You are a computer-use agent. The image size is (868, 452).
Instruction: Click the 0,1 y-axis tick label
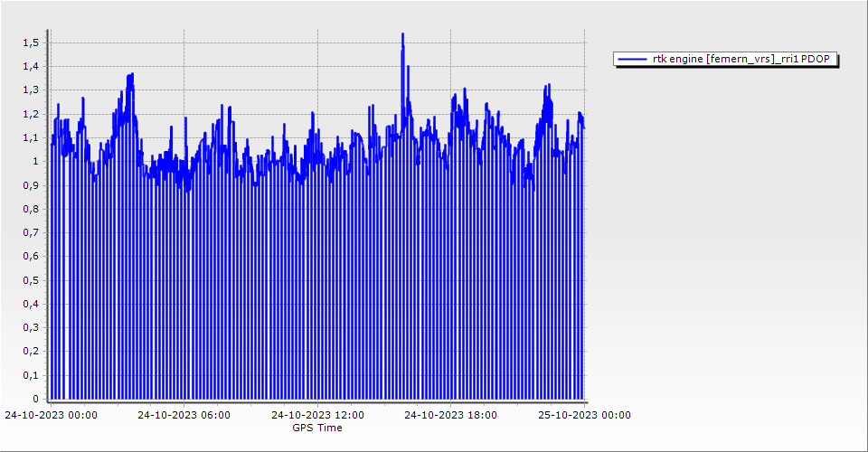point(31,375)
